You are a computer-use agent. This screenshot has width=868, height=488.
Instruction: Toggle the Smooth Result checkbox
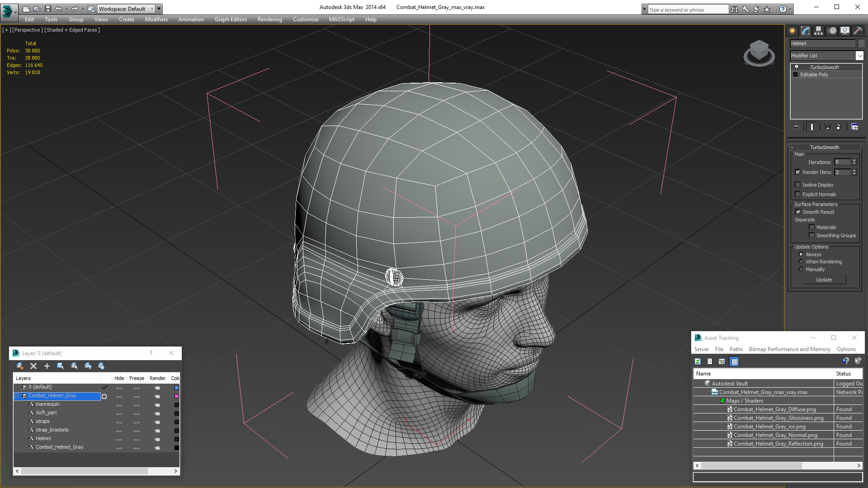click(798, 212)
